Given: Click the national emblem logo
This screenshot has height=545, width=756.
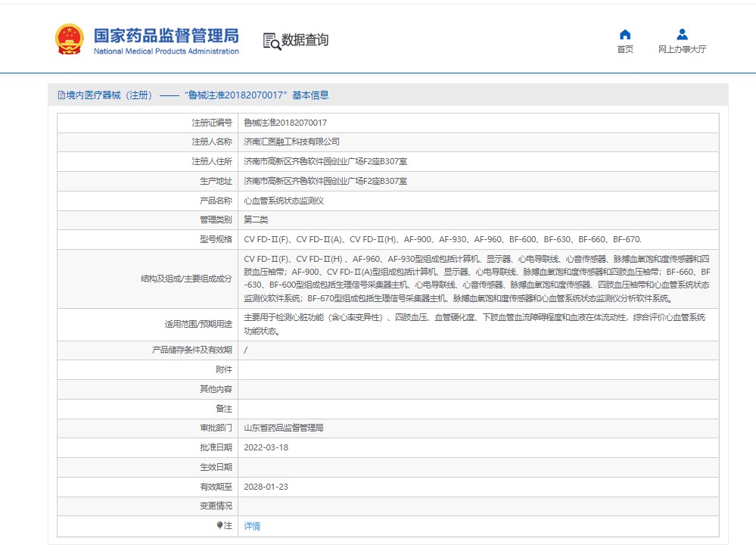Looking at the screenshot, I should tap(69, 39).
